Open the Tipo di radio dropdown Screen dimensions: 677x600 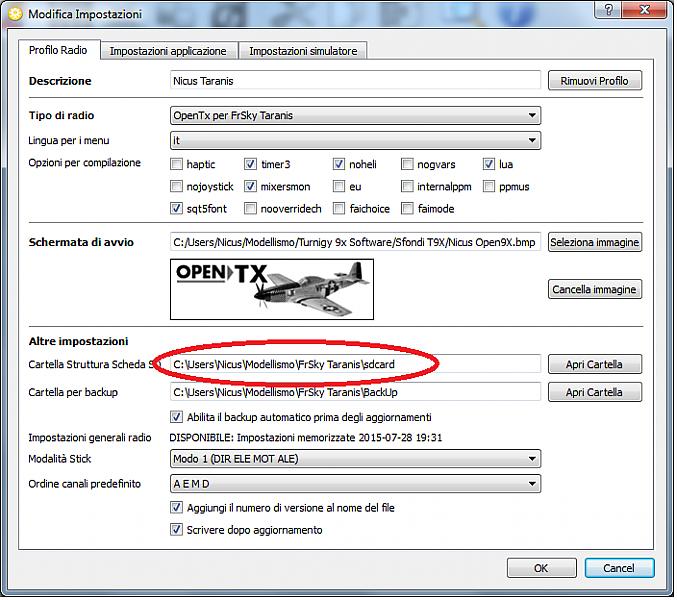[x=355, y=115]
